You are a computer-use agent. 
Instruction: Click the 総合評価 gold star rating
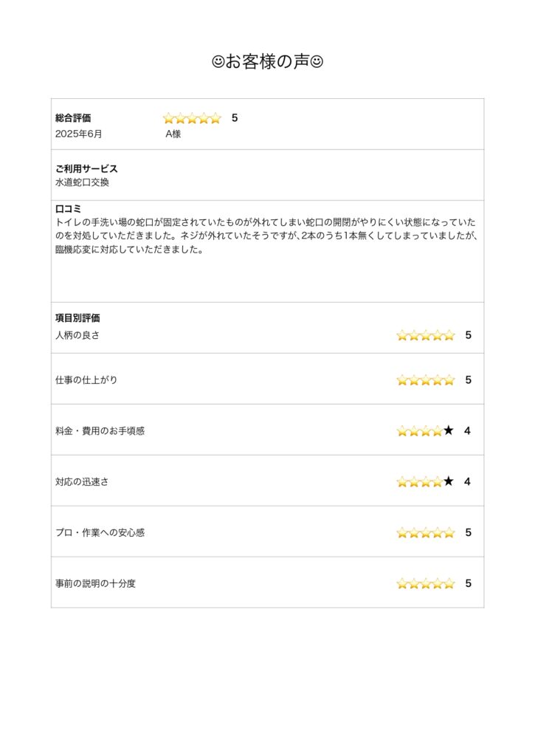click(192, 118)
